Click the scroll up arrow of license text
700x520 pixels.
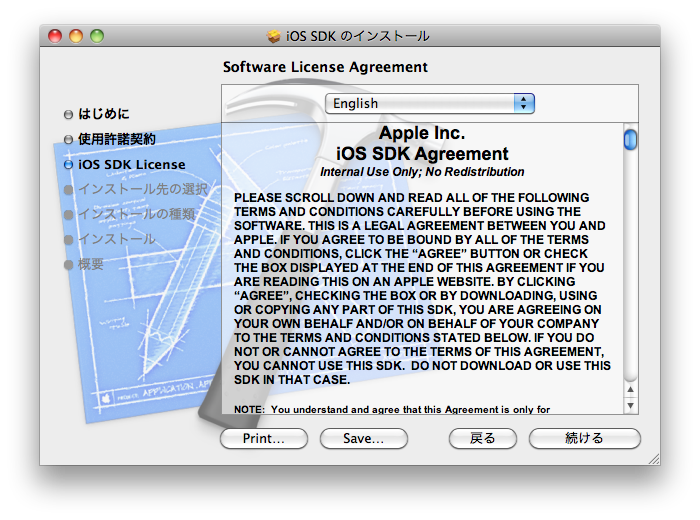(x=630, y=389)
